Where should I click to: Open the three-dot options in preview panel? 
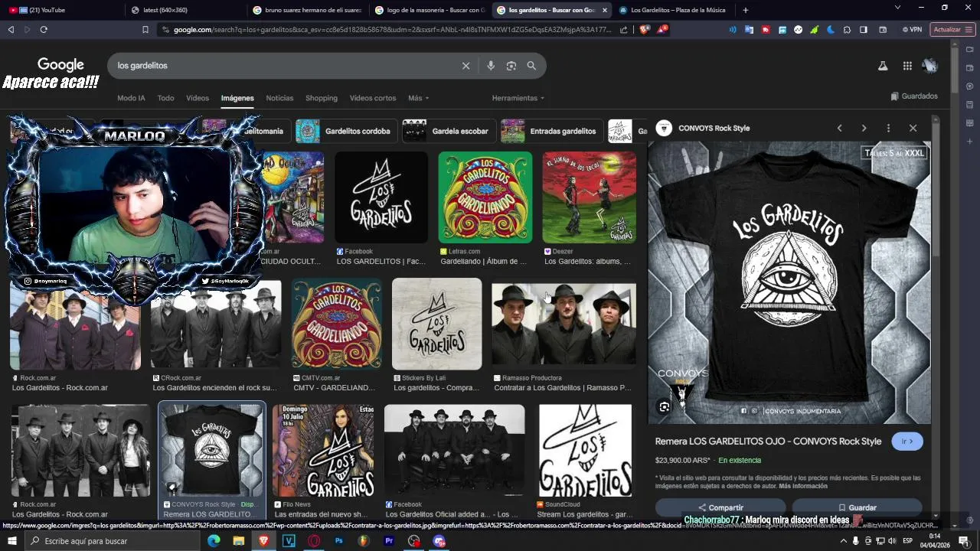888,129
